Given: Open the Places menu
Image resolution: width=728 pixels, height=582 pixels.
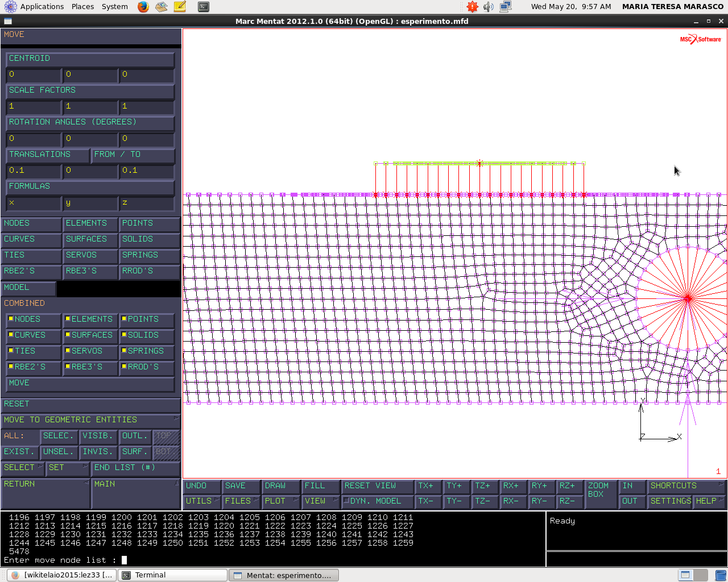Looking at the screenshot, I should (83, 7).
